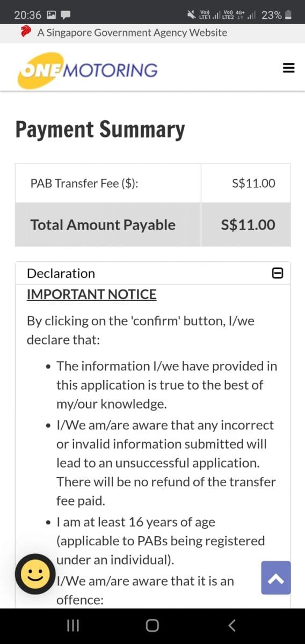Tap the Android home circle icon
The image size is (305, 644).
pos(152,625)
